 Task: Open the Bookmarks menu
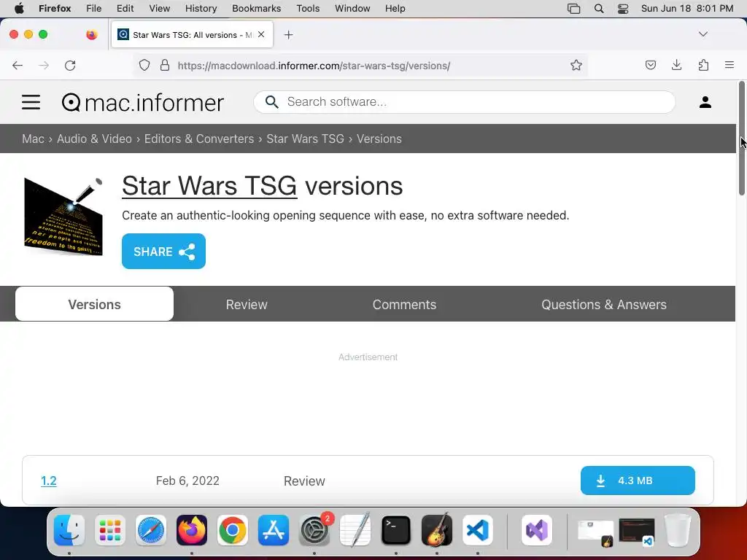tap(256, 8)
